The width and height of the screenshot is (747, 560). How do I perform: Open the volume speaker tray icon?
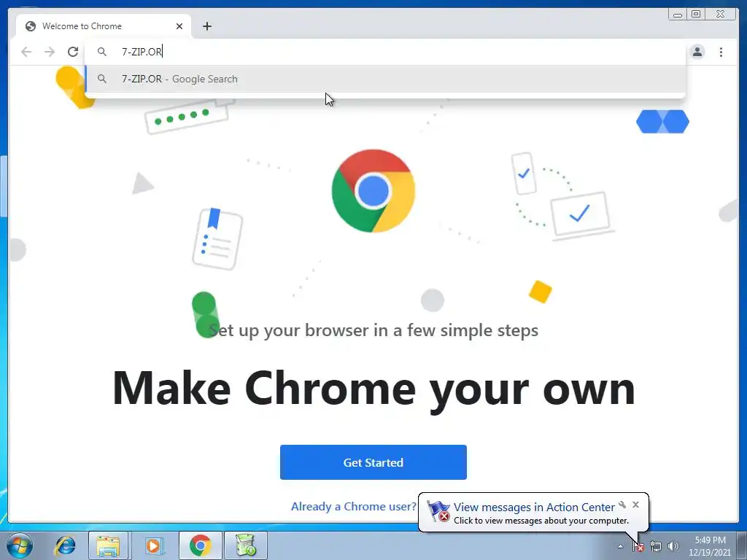(673, 547)
